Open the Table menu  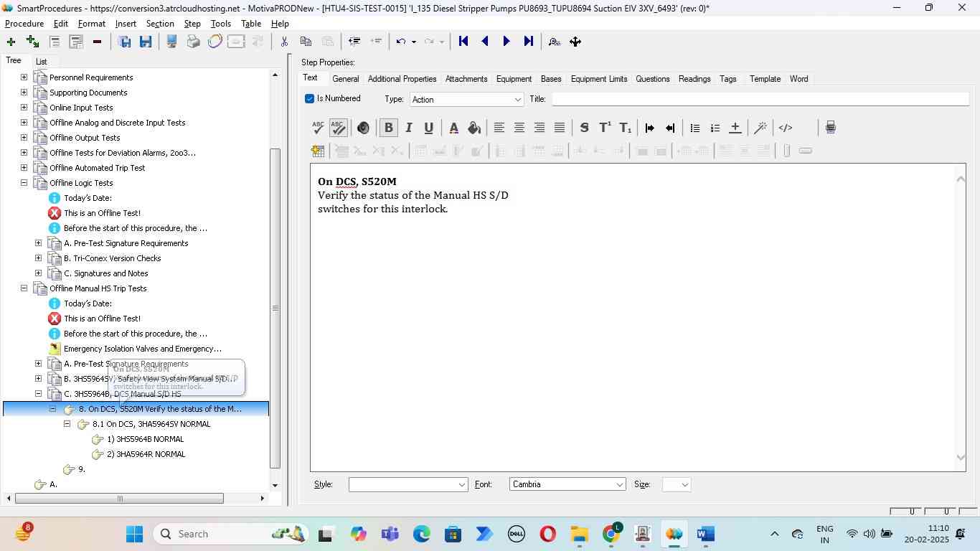(251, 24)
